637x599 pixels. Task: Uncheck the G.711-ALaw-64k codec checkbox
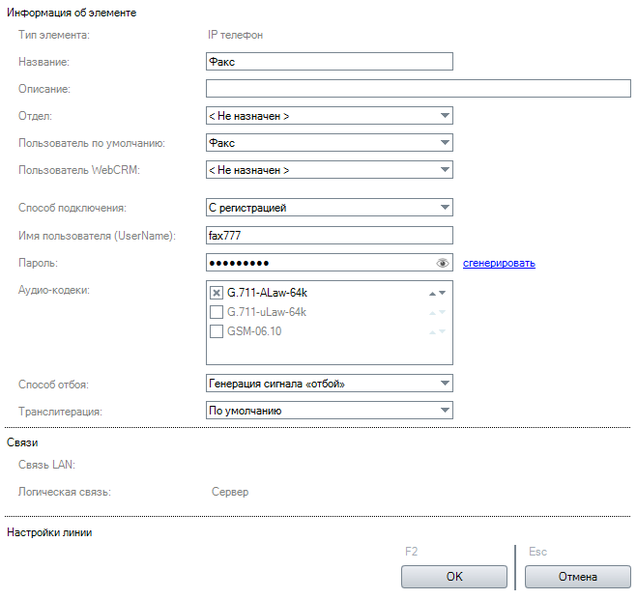pos(216,293)
